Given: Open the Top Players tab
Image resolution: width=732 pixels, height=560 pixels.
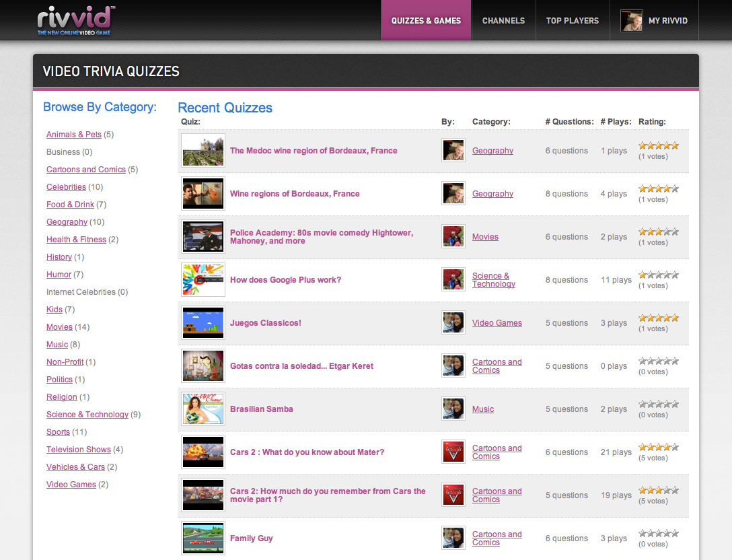Looking at the screenshot, I should [572, 21].
